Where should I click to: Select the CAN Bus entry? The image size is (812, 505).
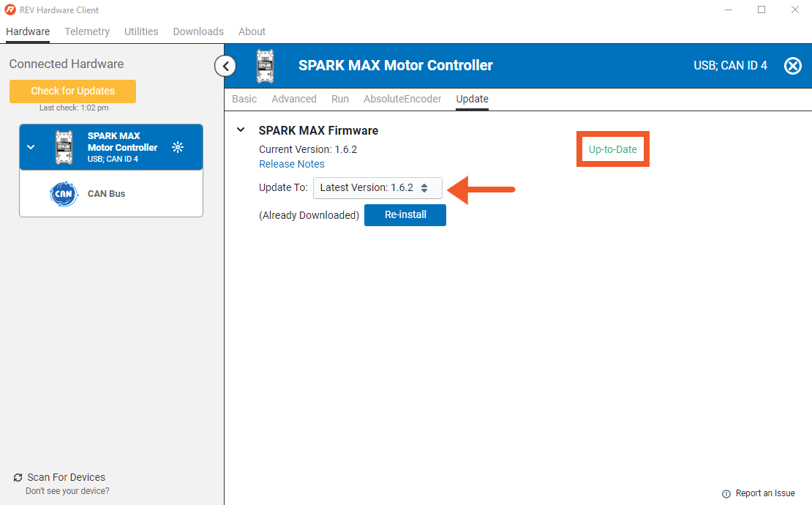click(x=110, y=194)
